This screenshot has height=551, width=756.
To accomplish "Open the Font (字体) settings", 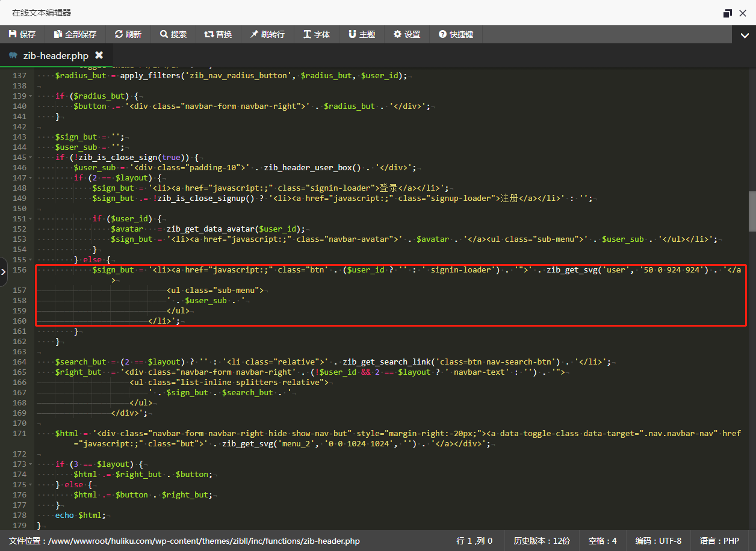I will (316, 34).
